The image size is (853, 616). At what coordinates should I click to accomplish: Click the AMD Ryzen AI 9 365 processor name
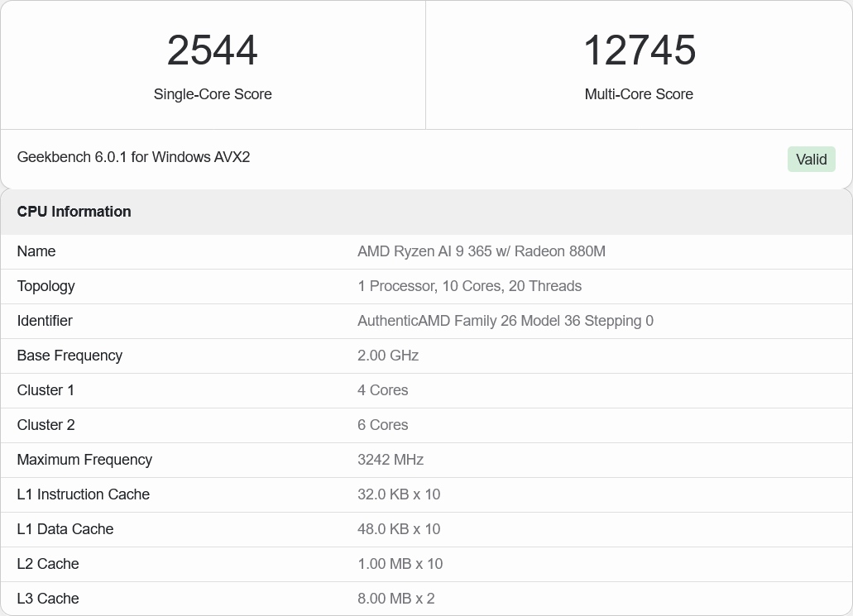(x=481, y=251)
